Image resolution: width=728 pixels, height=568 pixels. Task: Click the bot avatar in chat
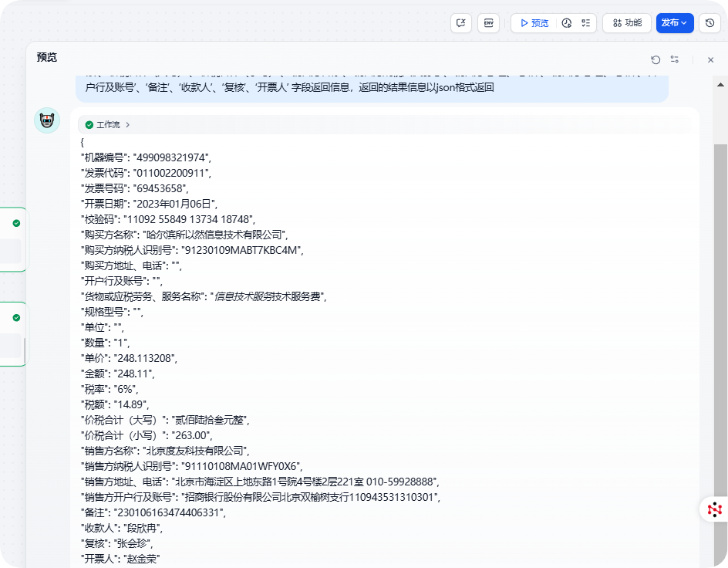click(47, 120)
